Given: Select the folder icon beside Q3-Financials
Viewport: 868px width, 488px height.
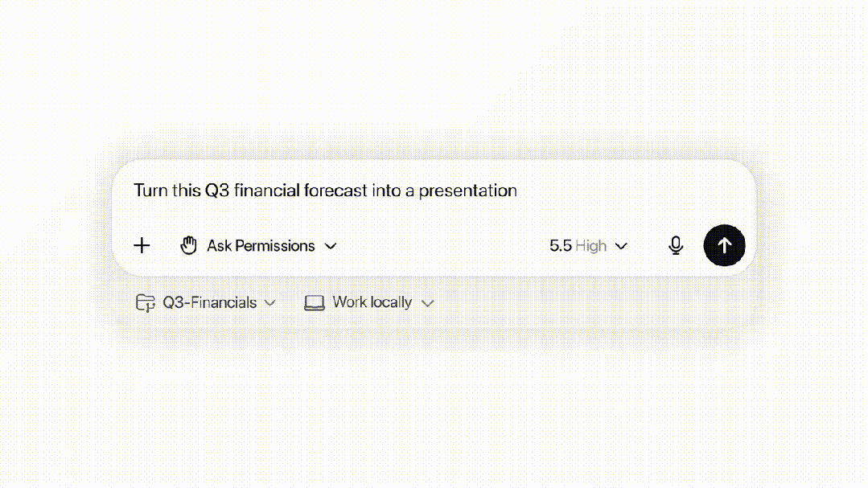Looking at the screenshot, I should [146, 302].
